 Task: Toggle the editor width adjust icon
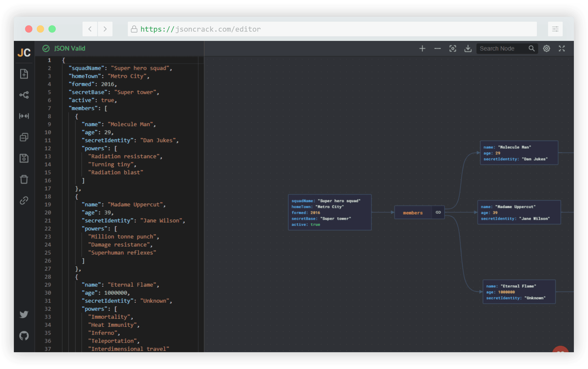tap(24, 116)
